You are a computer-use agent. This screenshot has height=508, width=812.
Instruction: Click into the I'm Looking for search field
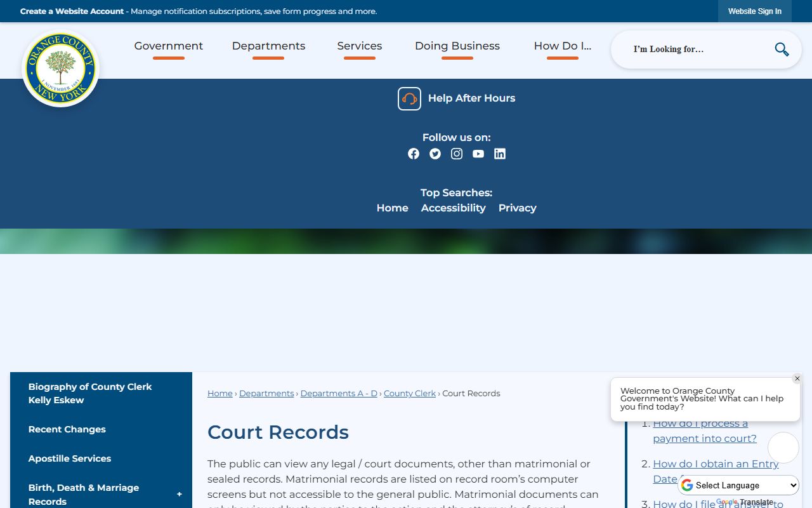698,50
